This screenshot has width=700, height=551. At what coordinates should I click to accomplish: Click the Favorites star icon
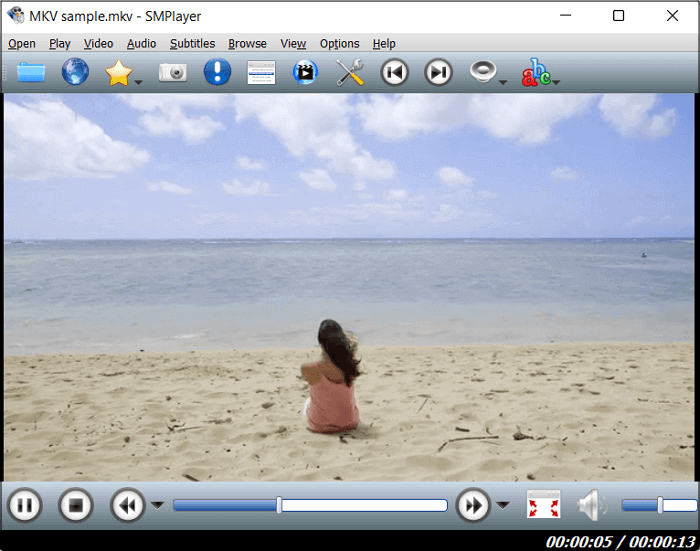pos(118,72)
